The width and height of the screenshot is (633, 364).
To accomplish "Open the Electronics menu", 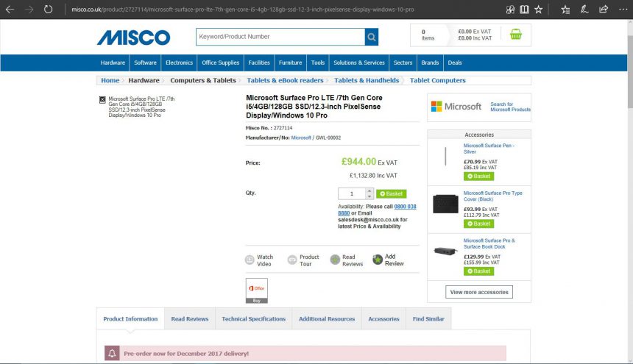I will tap(180, 63).
